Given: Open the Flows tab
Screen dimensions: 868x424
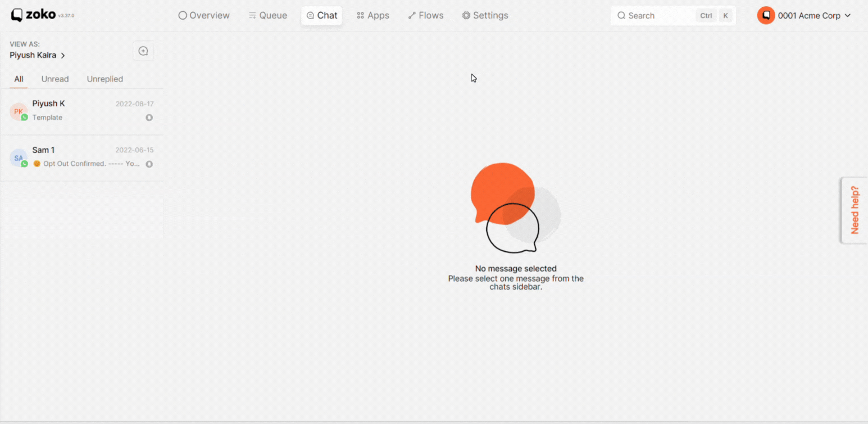Looking at the screenshot, I should 426,16.
